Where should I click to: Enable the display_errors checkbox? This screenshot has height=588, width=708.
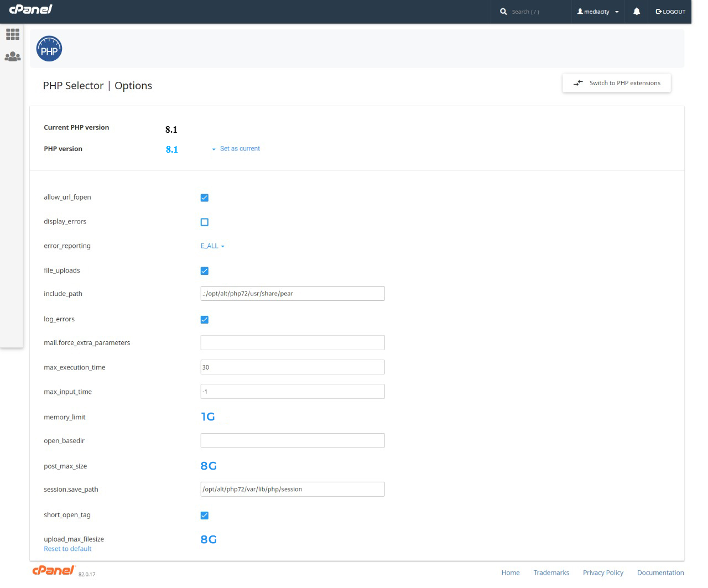[x=205, y=222]
